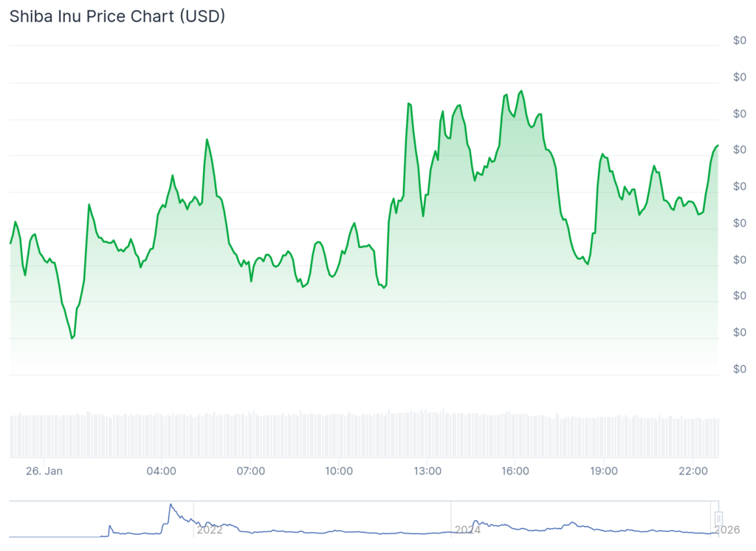Screen dimensions: 756x551
Task: Click the 04:00 time axis label
Action: click(x=161, y=471)
